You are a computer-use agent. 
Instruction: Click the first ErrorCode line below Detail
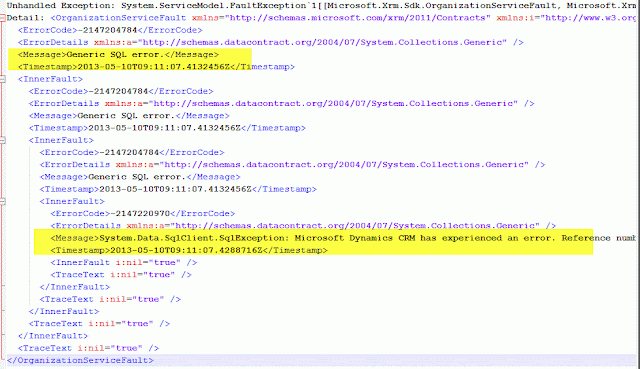click(110, 30)
